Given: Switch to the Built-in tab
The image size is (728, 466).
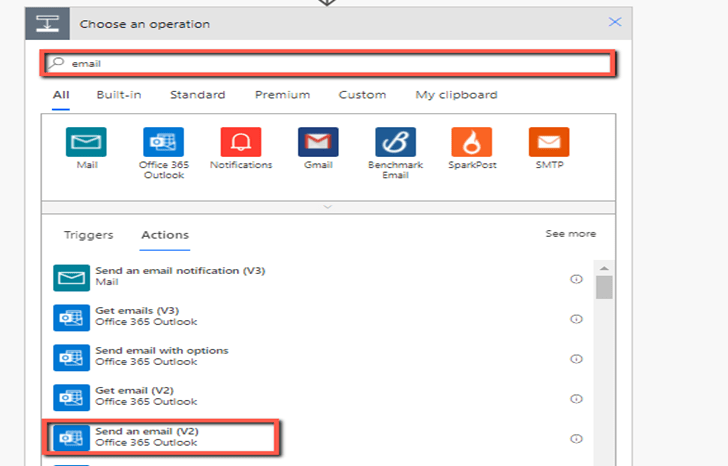Looking at the screenshot, I should tap(119, 95).
